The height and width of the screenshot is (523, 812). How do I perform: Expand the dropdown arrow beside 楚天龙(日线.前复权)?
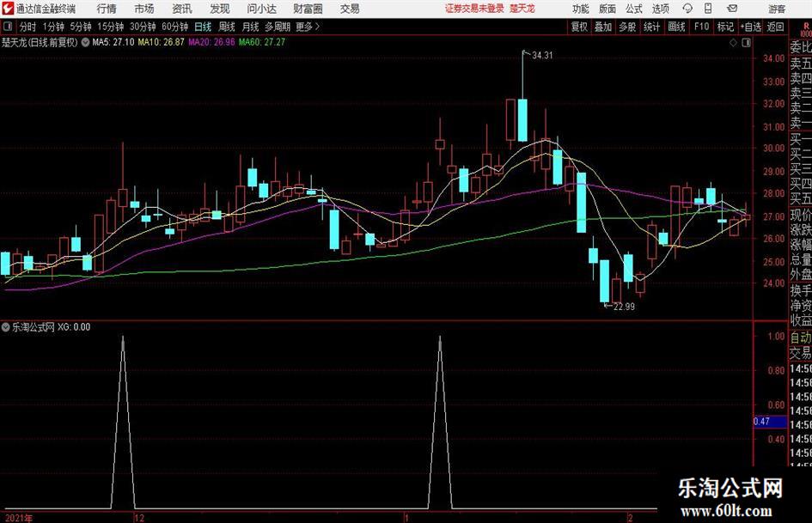[x=85, y=42]
